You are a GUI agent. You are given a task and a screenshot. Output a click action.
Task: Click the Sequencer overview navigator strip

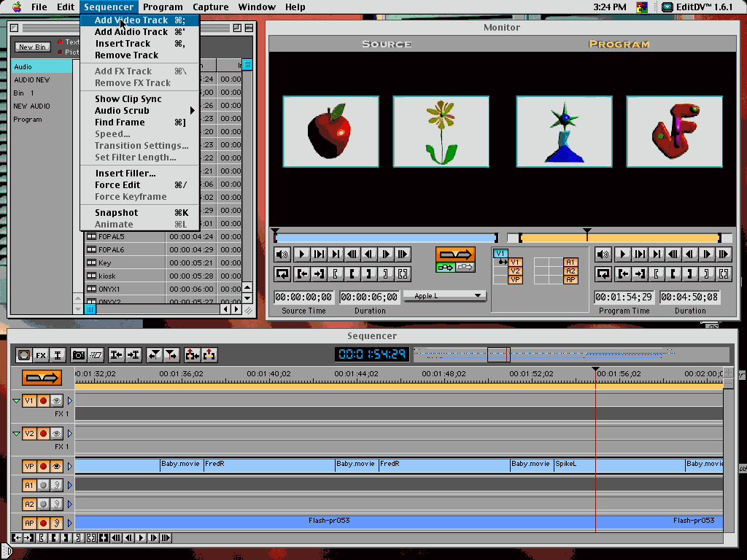571,355
